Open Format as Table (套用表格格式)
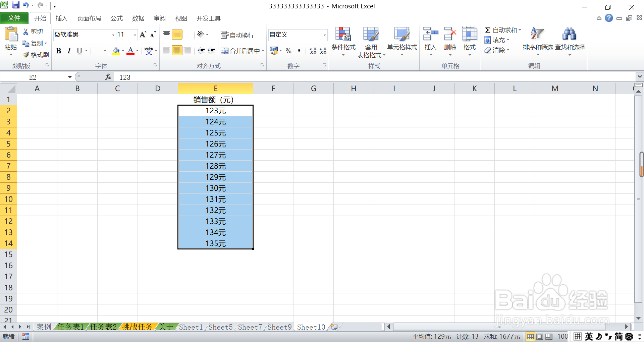Screen dimensions: 644x342 point(371,42)
